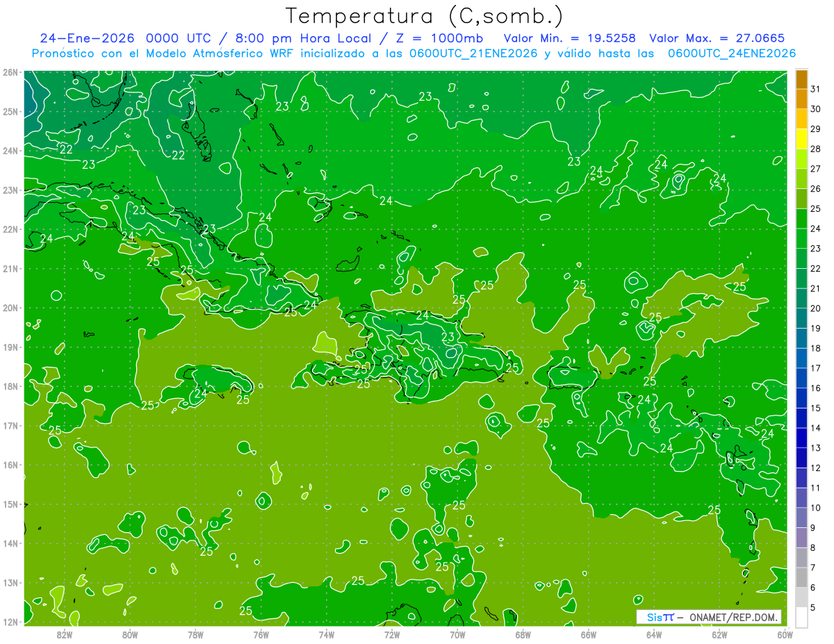Click the colorbar scale value 10
The height and width of the screenshot is (644, 834).
tap(815, 508)
